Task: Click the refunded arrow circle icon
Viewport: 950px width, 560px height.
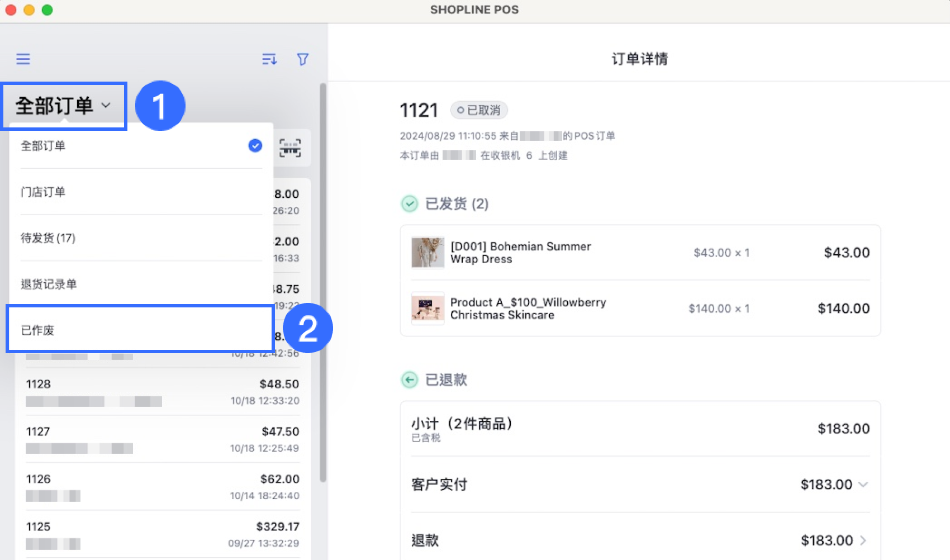Action: [x=410, y=380]
